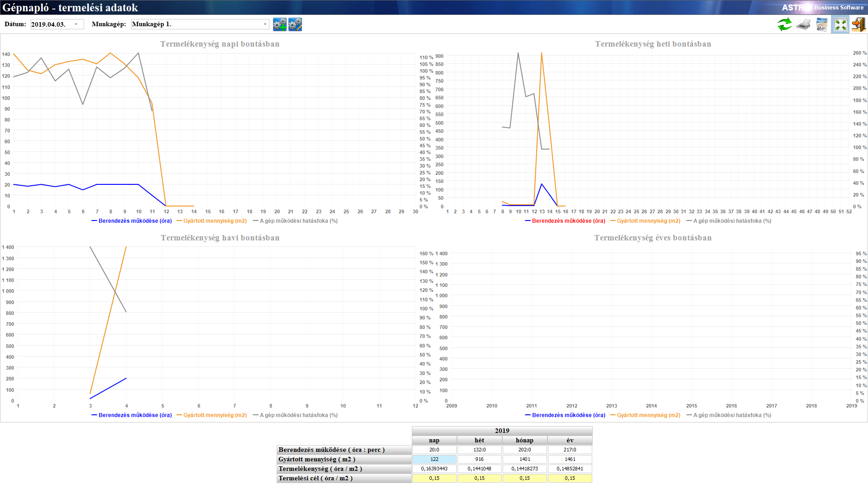Screen dimensions: 868x488
Task: Click the Termelési cél cell under év
Action: click(570, 478)
